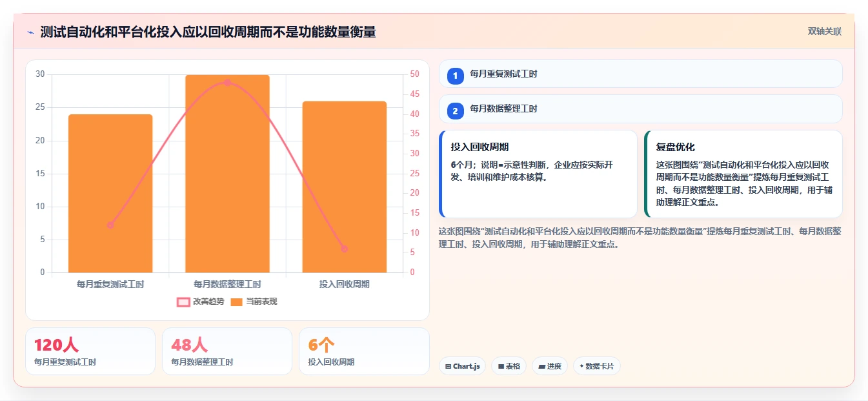Click the 数据卡片 chip

point(597,366)
